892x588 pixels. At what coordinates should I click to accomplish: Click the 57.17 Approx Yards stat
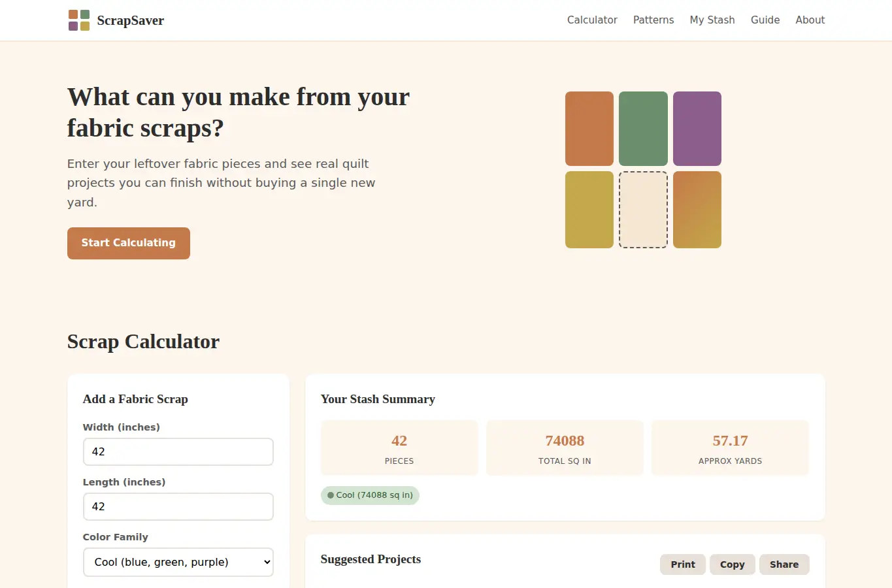point(731,448)
